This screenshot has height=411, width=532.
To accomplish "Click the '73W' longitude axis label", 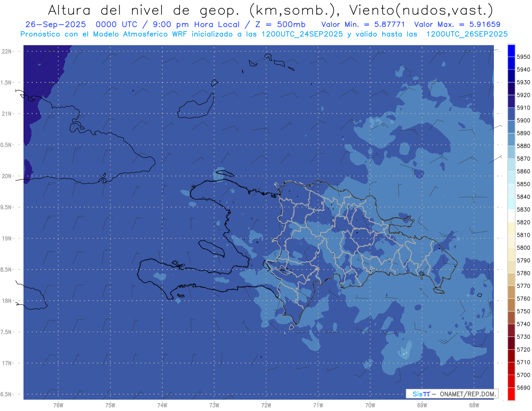I will tap(214, 405).
